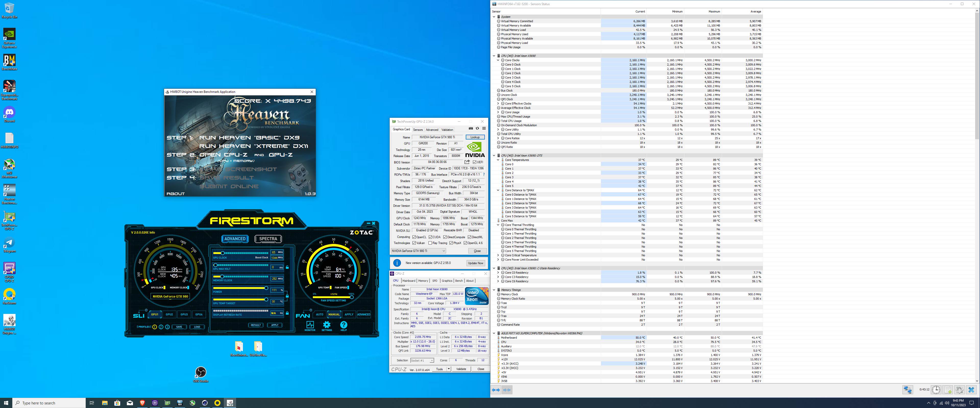This screenshot has width=980, height=408.
Task: Open OBS Studio desktop icon
Action: (x=201, y=374)
